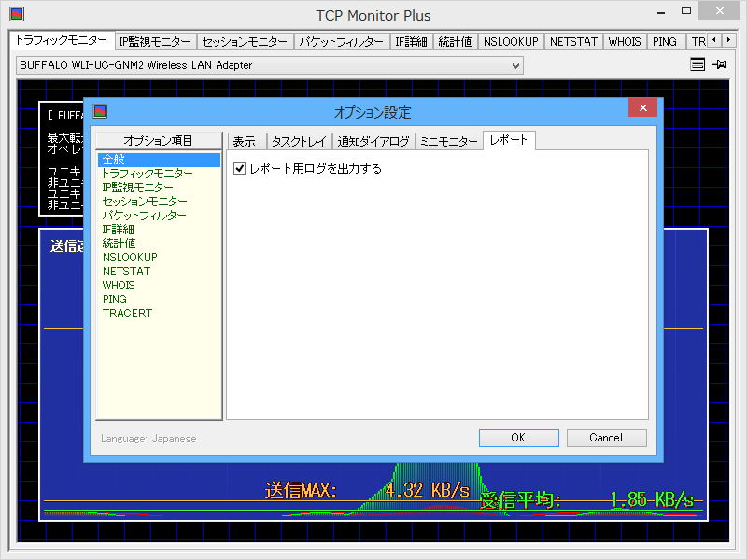
Task: Uncheck レポート用ログを出力する option
Action: (239, 167)
